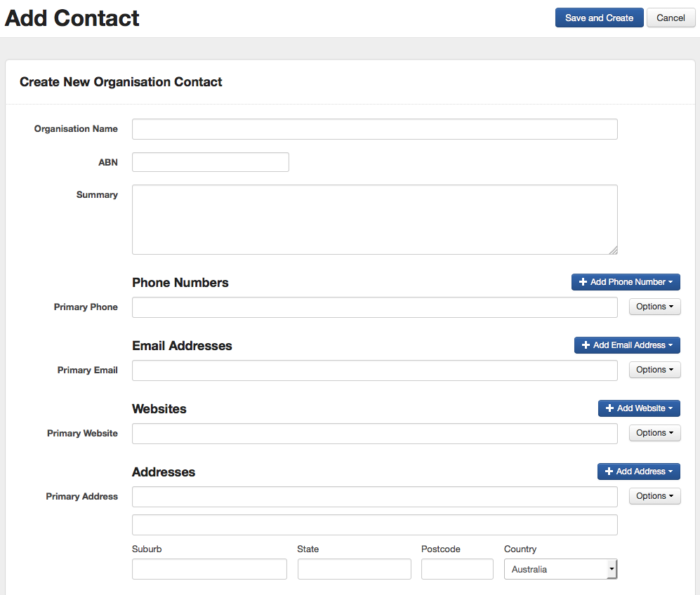Click the Save and Create button

click(x=599, y=18)
